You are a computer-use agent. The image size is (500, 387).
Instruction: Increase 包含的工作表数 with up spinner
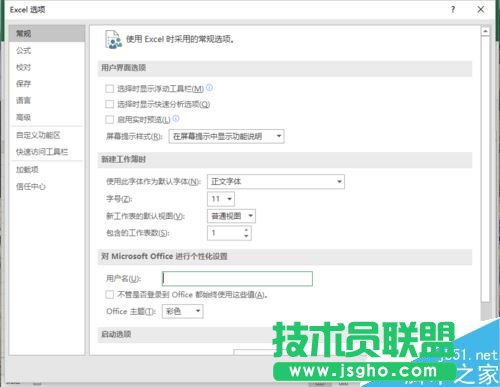(x=246, y=230)
